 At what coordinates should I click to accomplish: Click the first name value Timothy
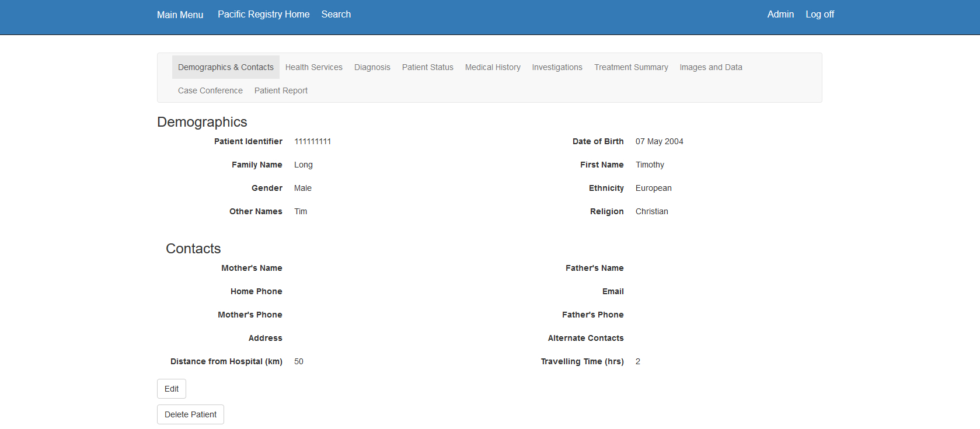(650, 165)
